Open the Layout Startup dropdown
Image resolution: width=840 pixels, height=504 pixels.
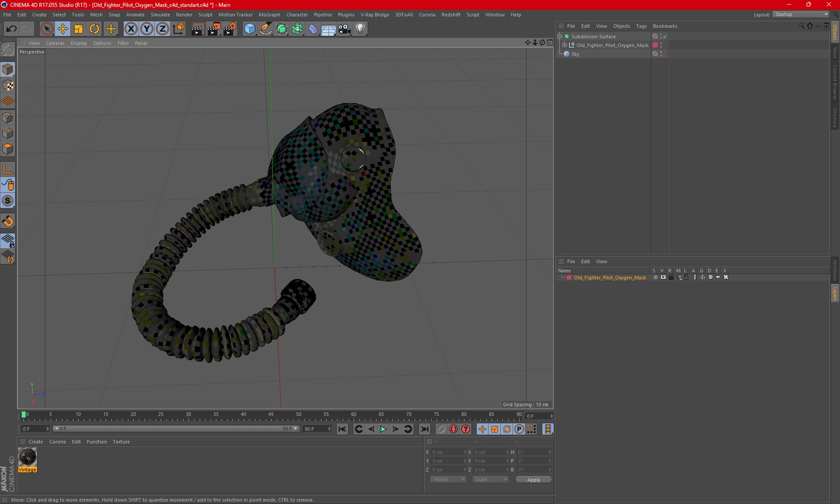click(x=801, y=14)
